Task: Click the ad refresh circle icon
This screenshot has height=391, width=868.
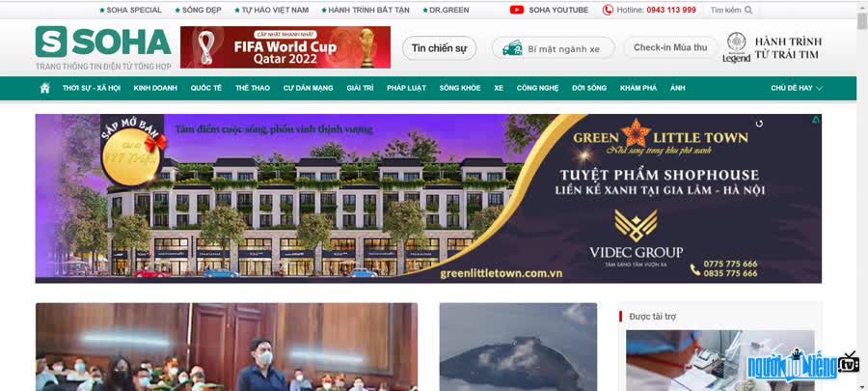Action: pyautogui.click(x=760, y=124)
